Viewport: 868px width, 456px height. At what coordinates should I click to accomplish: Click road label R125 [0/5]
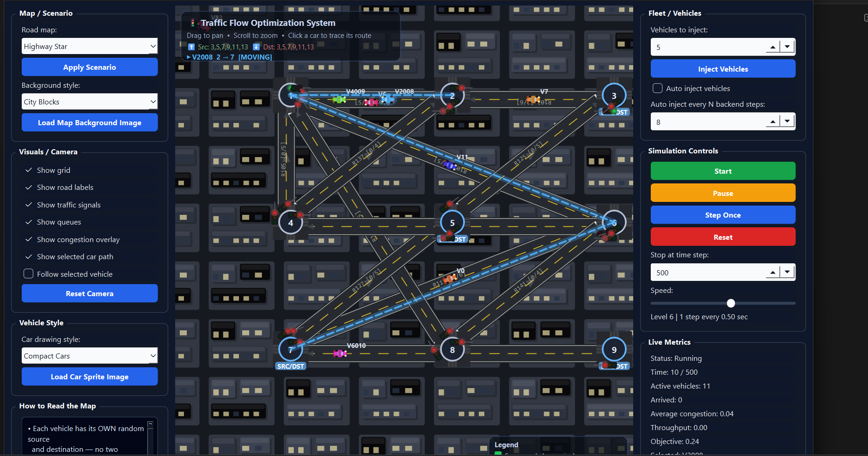[528, 153]
